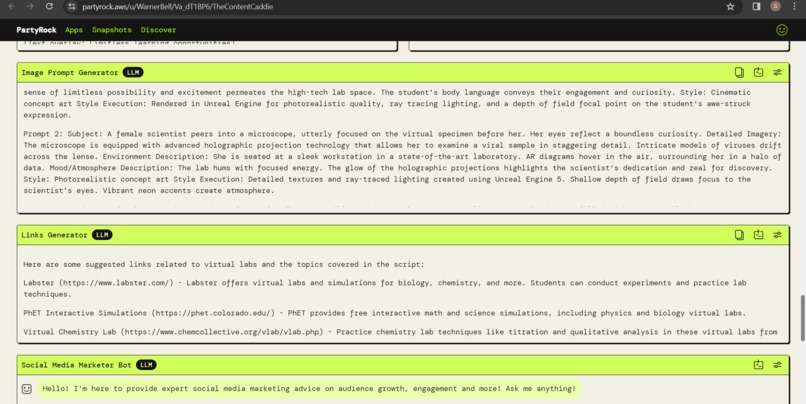Click 'Here are some suggested links' sentence
The height and width of the screenshot is (404, 806).
(224, 264)
